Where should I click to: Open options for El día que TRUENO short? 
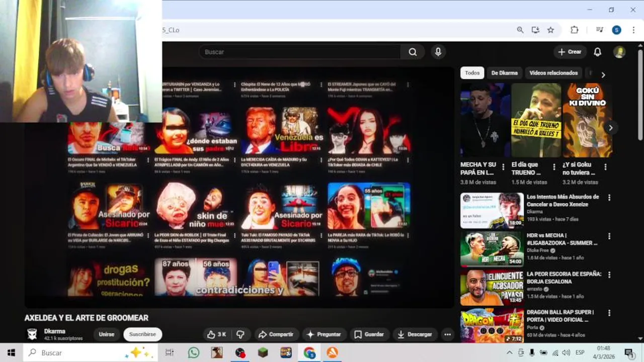[554, 167]
